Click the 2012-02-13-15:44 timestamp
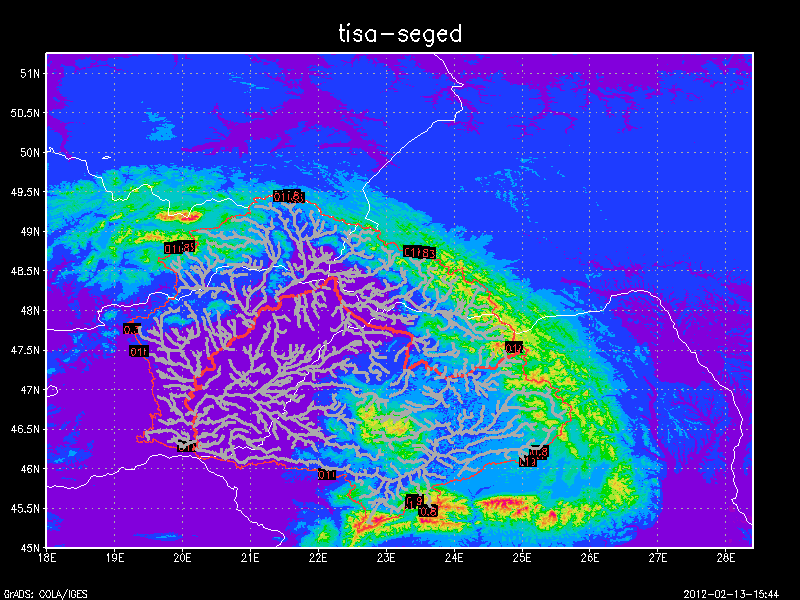 (x=731, y=594)
